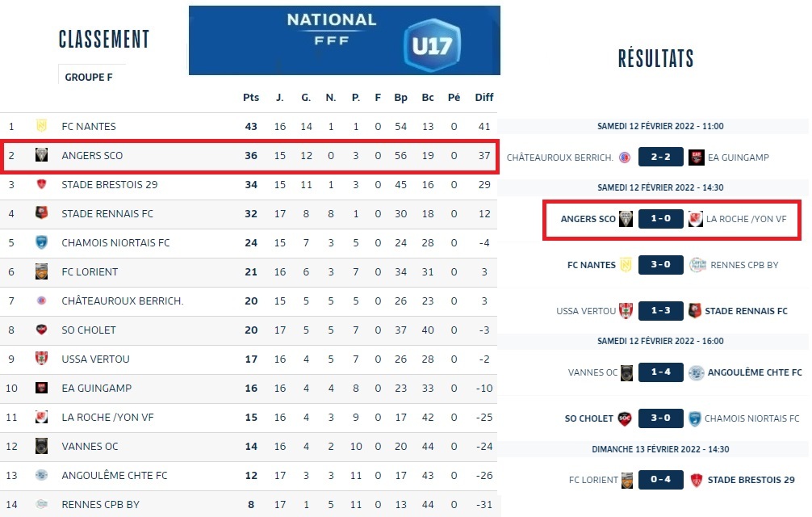The image size is (812, 517).
Task: Click the Diff column header
Action: [483, 98]
